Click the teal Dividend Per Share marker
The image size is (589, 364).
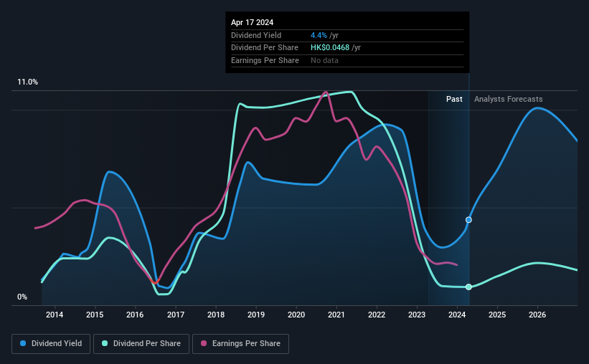[468, 287]
